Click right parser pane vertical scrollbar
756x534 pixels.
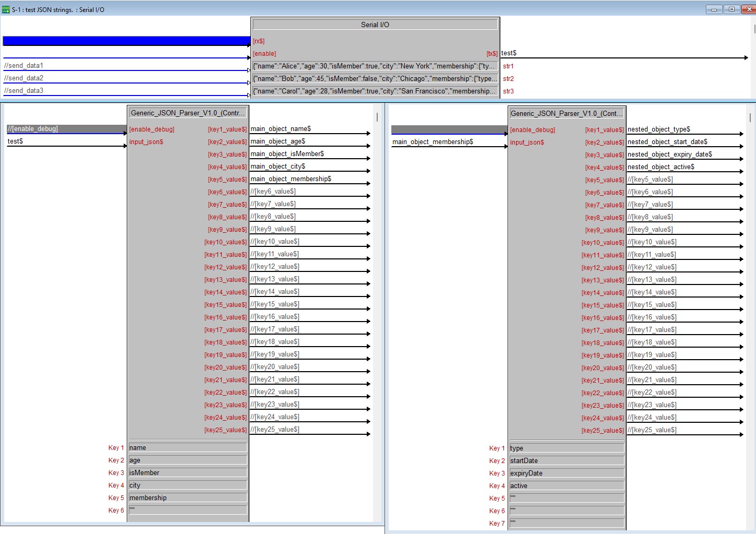(750, 118)
